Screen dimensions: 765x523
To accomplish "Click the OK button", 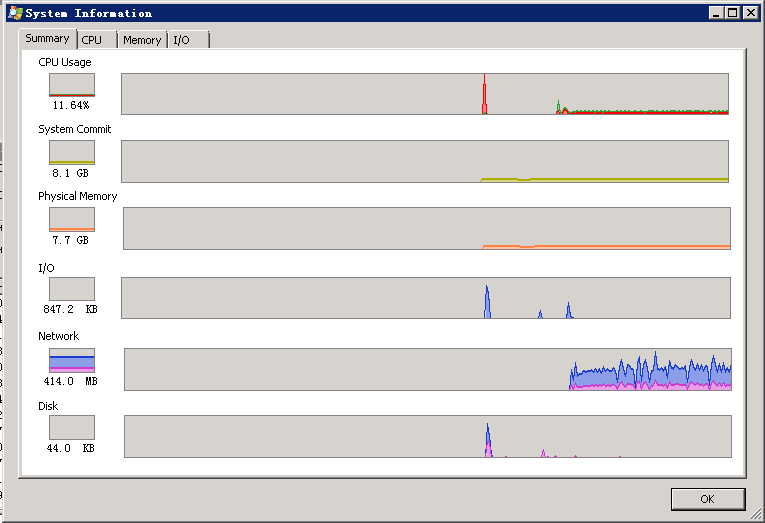I will tap(707, 499).
